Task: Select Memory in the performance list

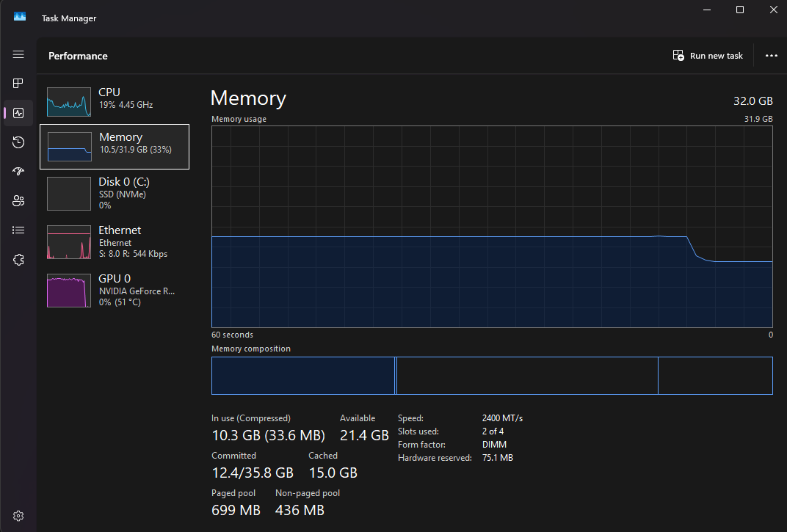Action: (115, 147)
